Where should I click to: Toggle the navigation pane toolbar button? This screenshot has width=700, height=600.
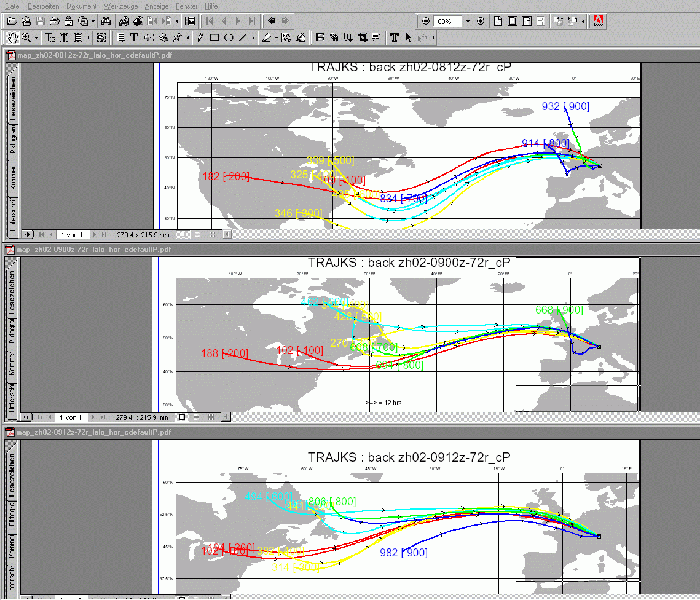click(190, 21)
